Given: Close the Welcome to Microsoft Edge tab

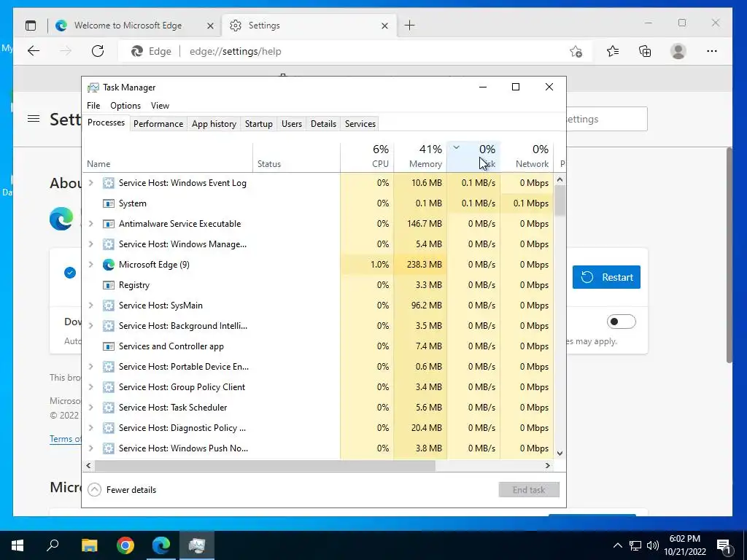Looking at the screenshot, I should (x=210, y=26).
